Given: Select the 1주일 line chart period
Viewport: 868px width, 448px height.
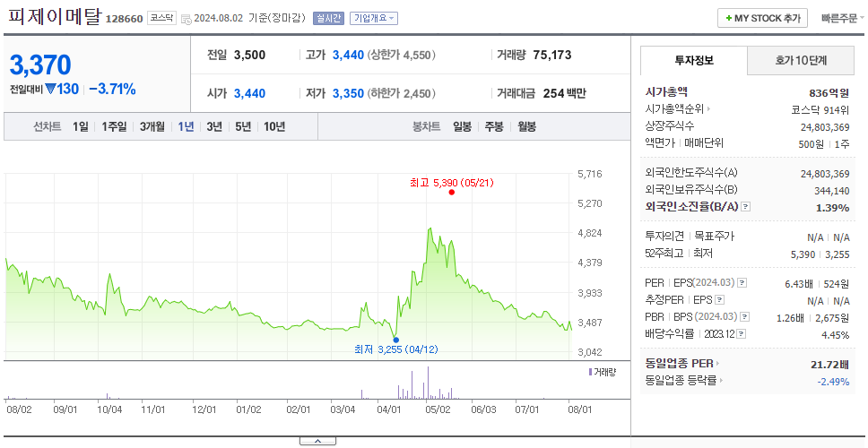Looking at the screenshot, I should click(x=114, y=126).
